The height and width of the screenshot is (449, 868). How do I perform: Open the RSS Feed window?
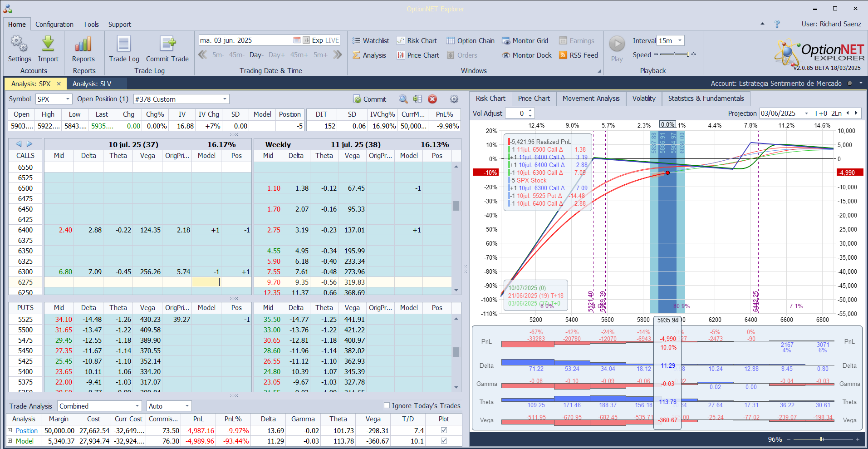[x=579, y=55]
